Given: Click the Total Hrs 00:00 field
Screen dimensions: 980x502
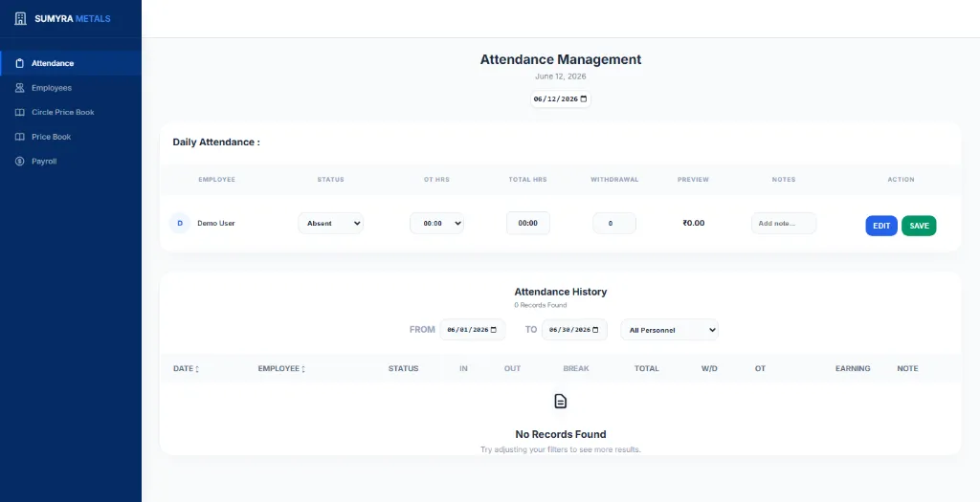Looking at the screenshot, I should pos(528,223).
